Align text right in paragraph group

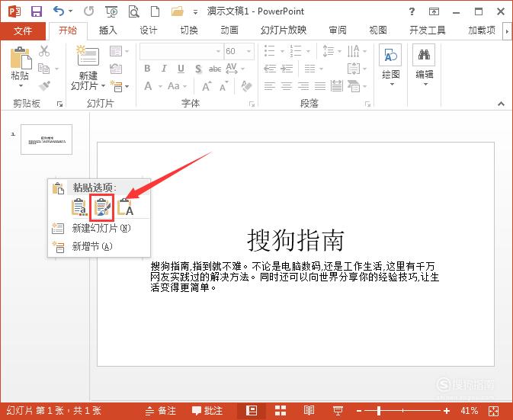point(303,86)
